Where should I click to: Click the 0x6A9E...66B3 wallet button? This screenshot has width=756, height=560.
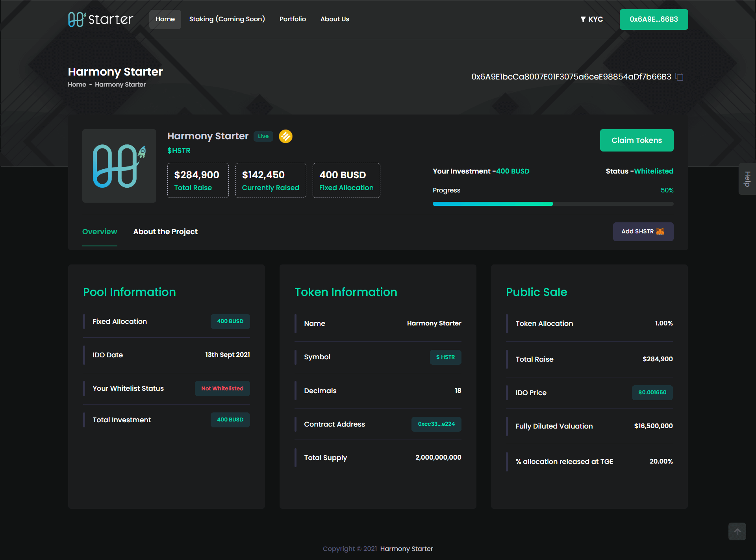tap(654, 19)
